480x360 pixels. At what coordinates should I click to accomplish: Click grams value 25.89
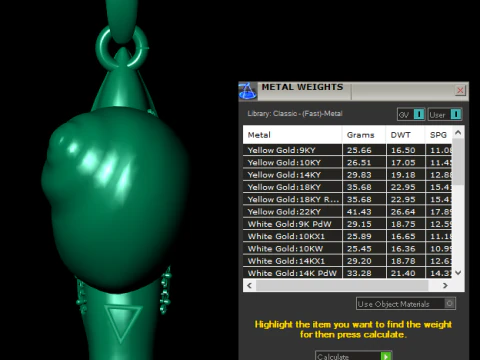pyautogui.click(x=359, y=236)
